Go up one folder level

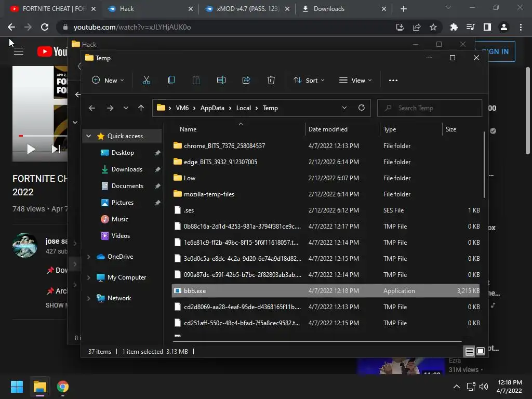pos(141,108)
